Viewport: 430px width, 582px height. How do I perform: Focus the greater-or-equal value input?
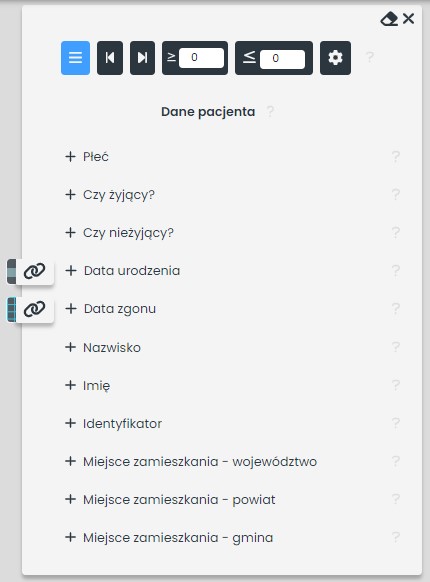[x=202, y=58]
